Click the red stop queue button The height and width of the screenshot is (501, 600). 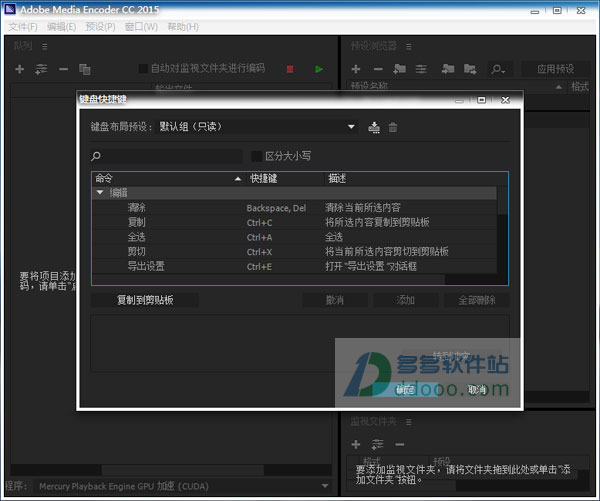pyautogui.click(x=290, y=69)
